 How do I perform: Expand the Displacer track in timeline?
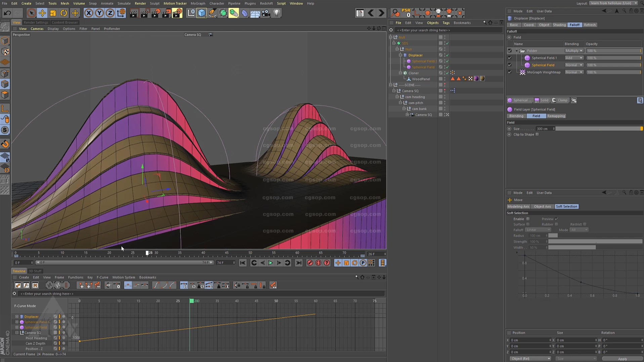pos(17,317)
